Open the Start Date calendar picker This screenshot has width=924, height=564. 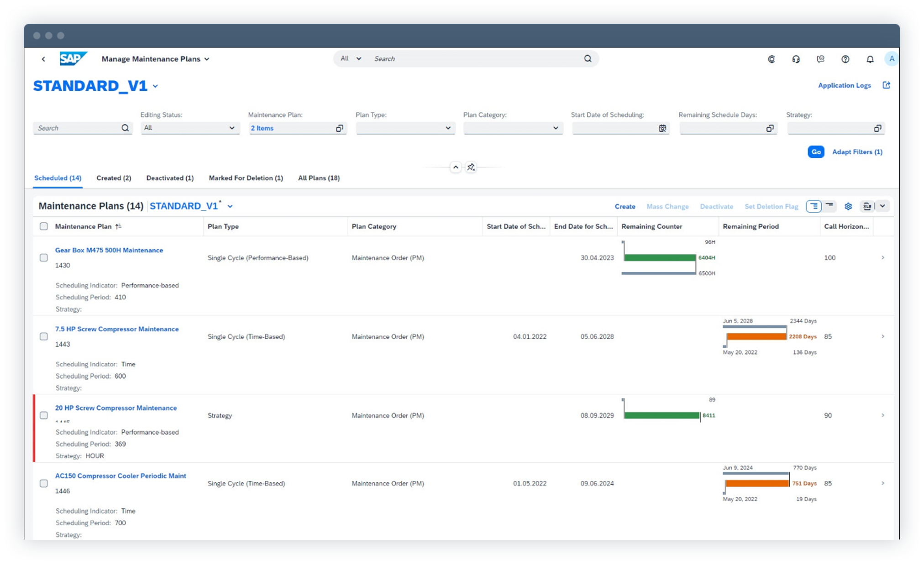click(x=662, y=128)
